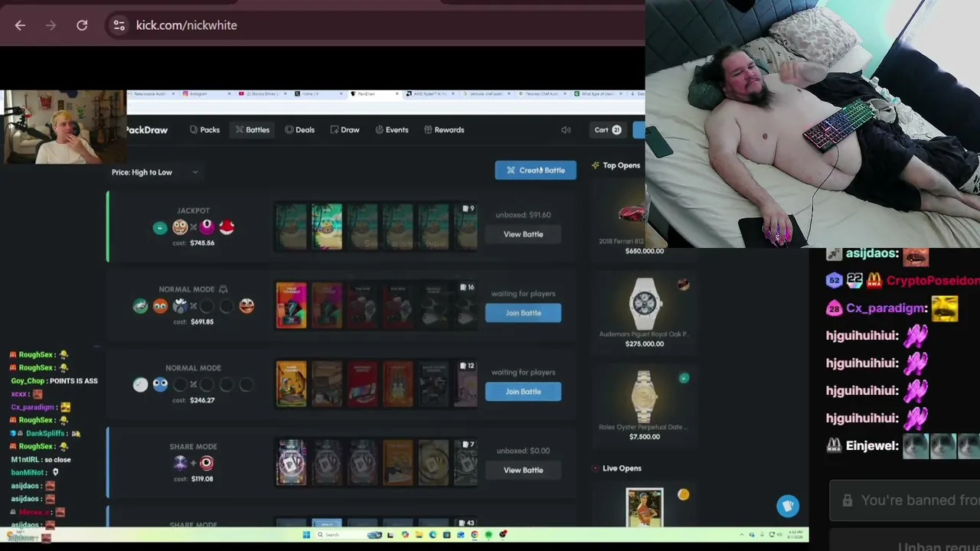Open Microsoft Edge from the taskbar
The height and width of the screenshot is (551, 980).
(433, 534)
